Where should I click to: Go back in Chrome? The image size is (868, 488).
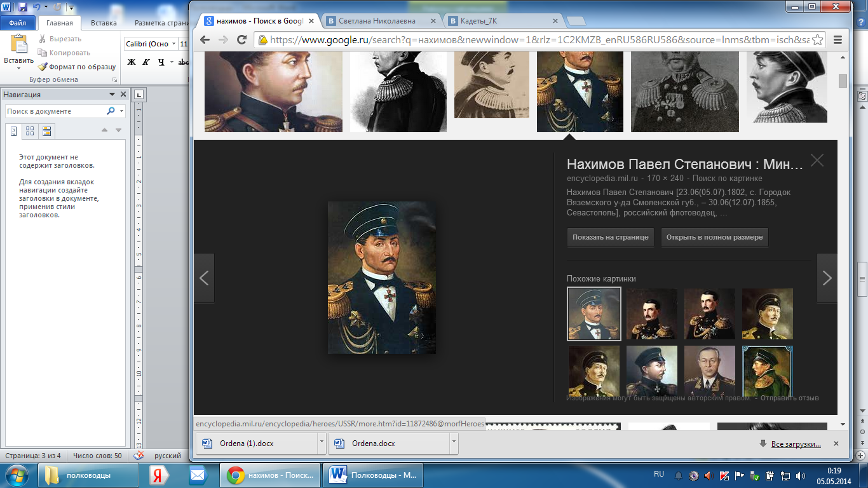pos(205,39)
